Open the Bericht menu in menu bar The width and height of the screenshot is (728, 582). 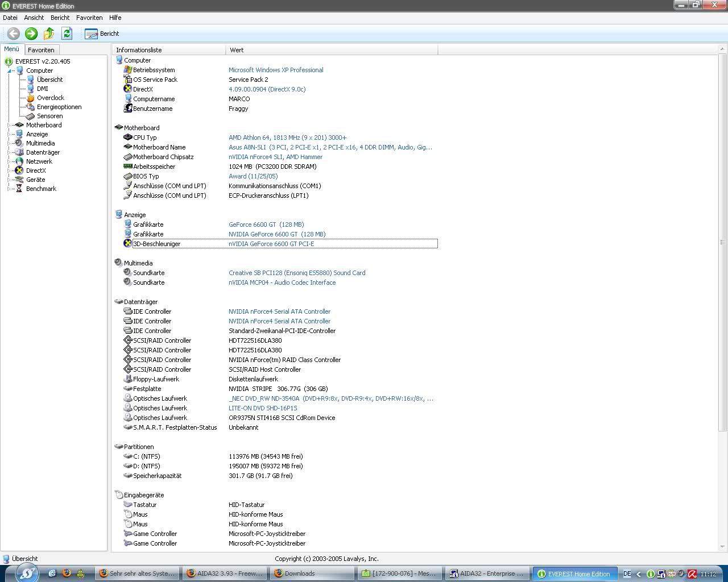coord(60,18)
